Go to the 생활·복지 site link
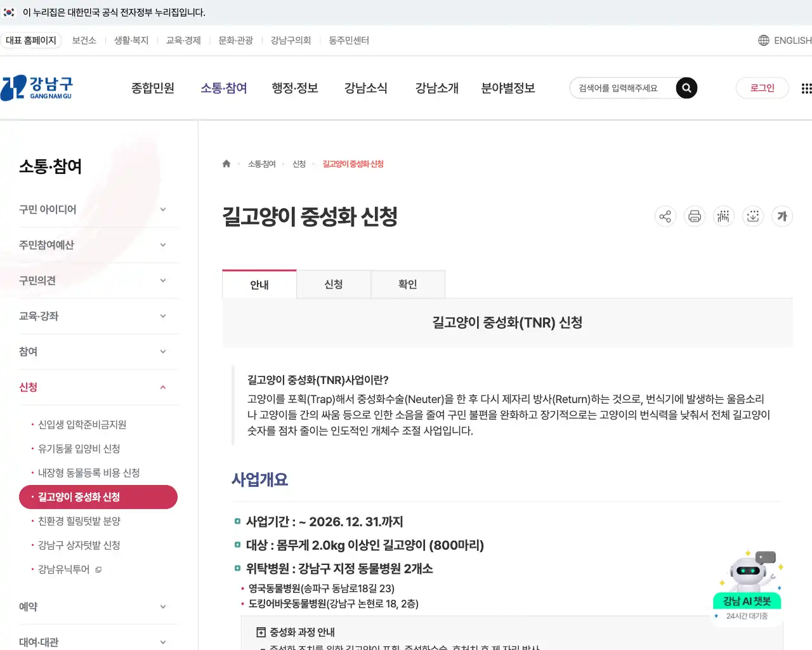Screen dimensions: 812x650 tap(131, 40)
